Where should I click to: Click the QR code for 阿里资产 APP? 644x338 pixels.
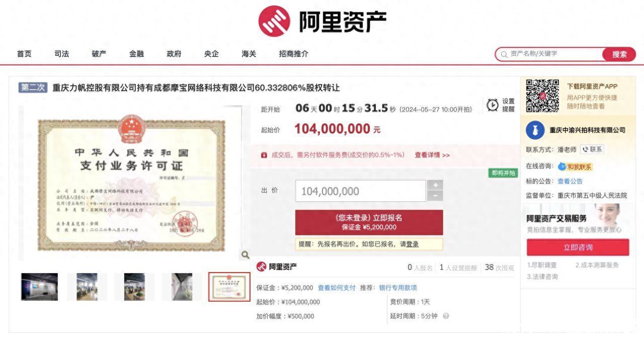click(542, 96)
